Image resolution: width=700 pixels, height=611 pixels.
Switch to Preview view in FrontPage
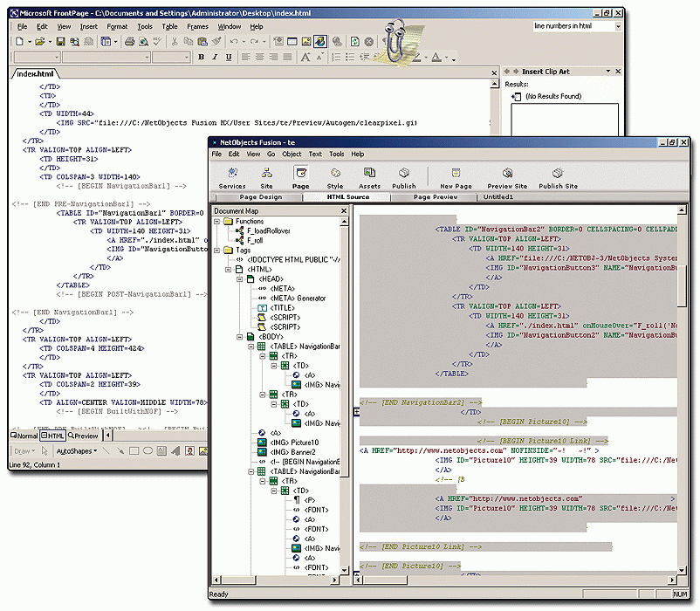[83, 436]
